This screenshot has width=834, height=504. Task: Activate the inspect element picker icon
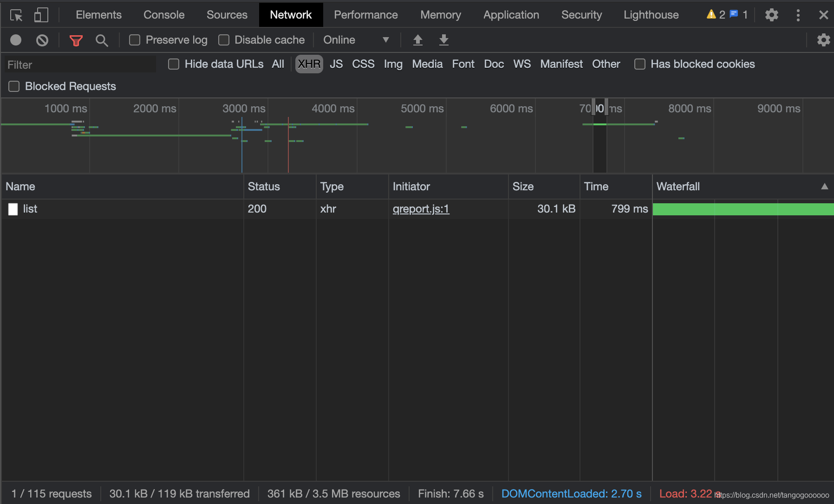pyautogui.click(x=16, y=15)
